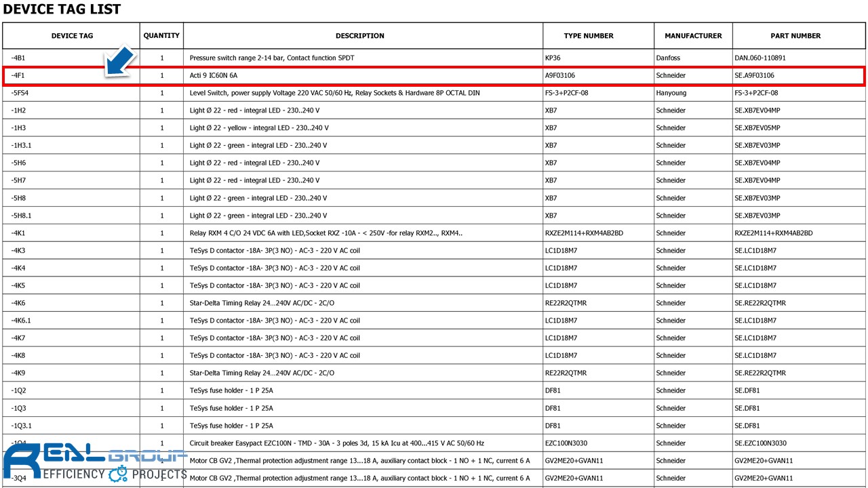Click part number SE.XB7EV05MP
The width and height of the screenshot is (868, 488).
[757, 128]
